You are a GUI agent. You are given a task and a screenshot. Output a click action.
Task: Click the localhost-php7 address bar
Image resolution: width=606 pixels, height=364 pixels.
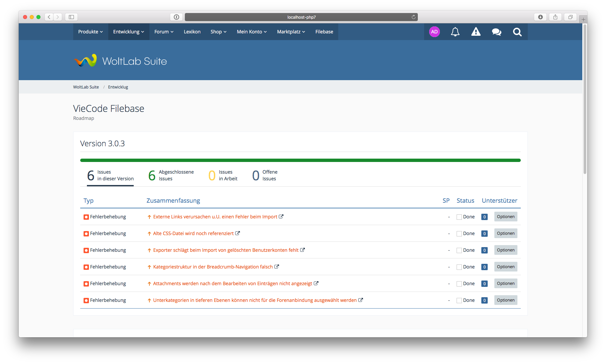point(301,17)
